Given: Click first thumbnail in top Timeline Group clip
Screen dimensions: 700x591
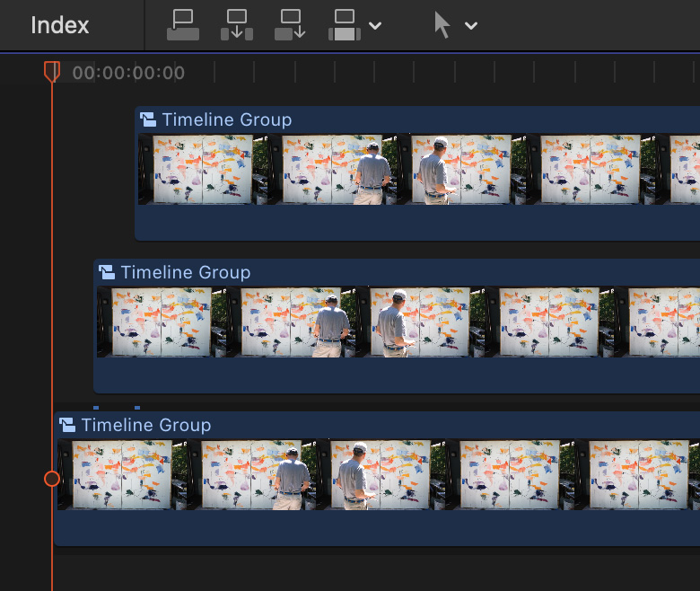Looking at the screenshot, I should pos(203,170).
